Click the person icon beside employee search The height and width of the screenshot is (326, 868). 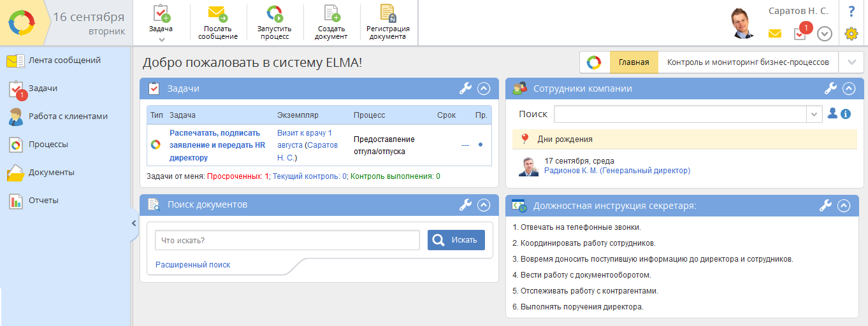[x=832, y=113]
